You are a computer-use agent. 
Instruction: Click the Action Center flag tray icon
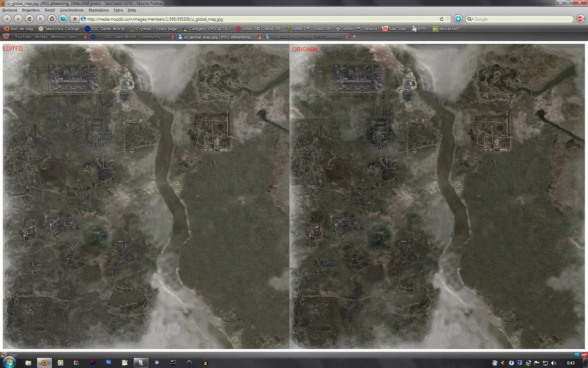(x=537, y=363)
